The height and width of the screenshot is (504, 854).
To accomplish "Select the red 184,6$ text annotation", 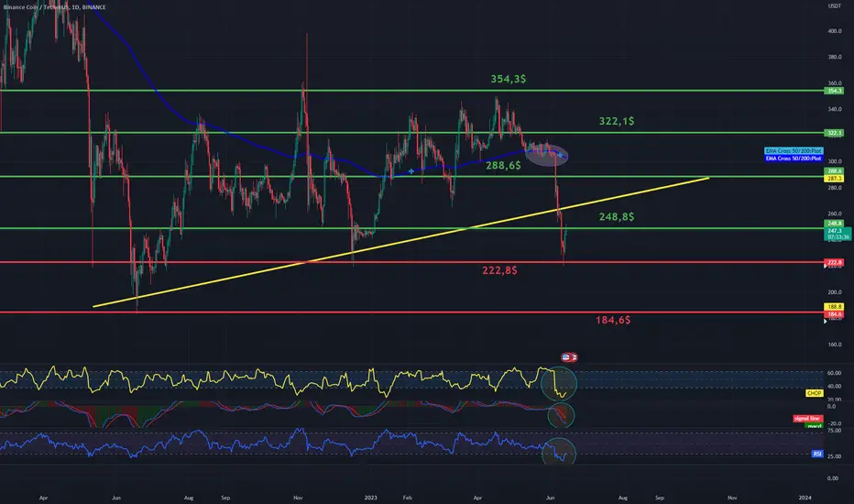I will pyautogui.click(x=613, y=320).
